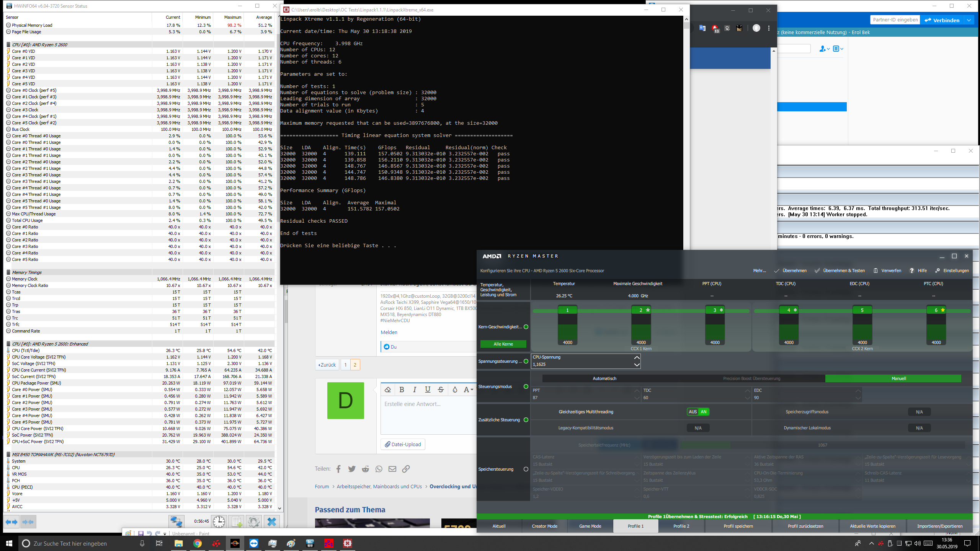Open TeamViewer from Windows taskbar
980x551 pixels.
click(x=254, y=543)
